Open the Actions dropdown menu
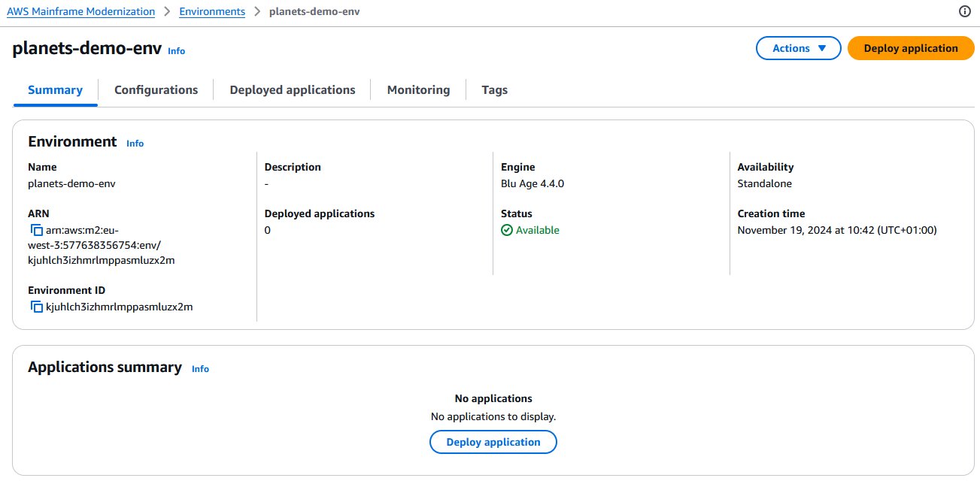Image resolution: width=980 pixels, height=481 pixels. pyautogui.click(x=798, y=48)
